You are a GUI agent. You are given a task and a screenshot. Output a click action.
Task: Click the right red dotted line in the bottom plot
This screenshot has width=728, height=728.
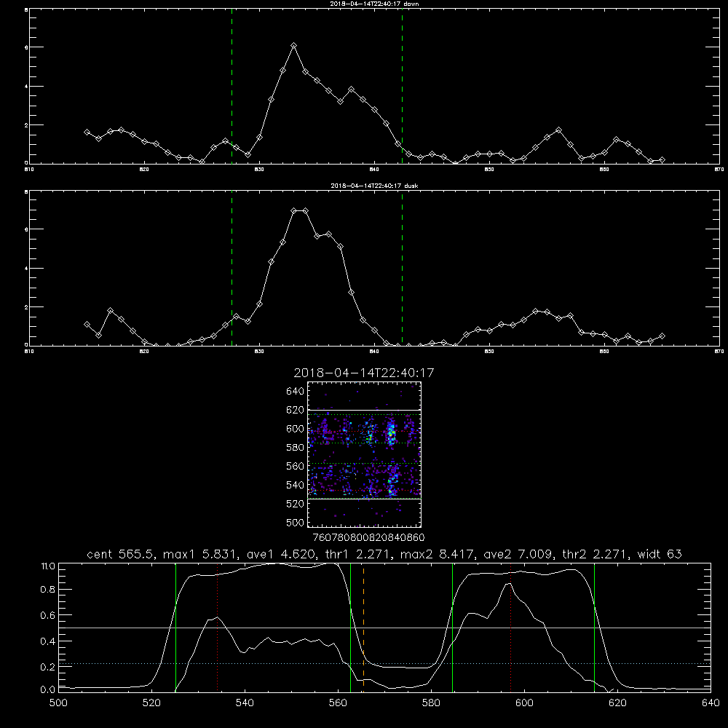[x=511, y=628]
